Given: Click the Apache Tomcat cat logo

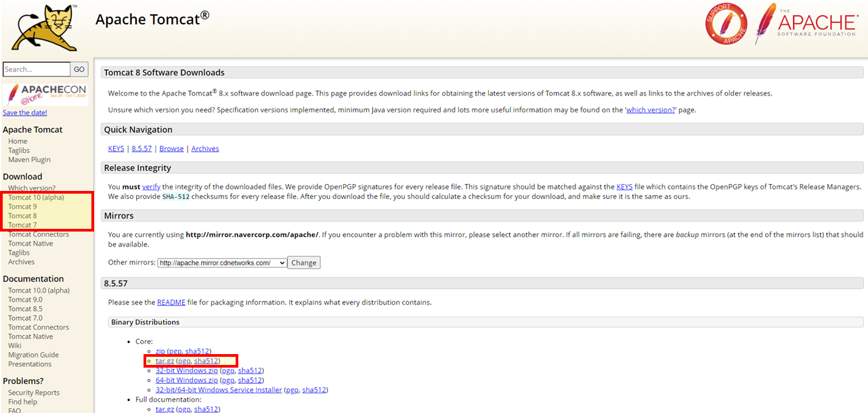Looking at the screenshot, I should [x=46, y=28].
